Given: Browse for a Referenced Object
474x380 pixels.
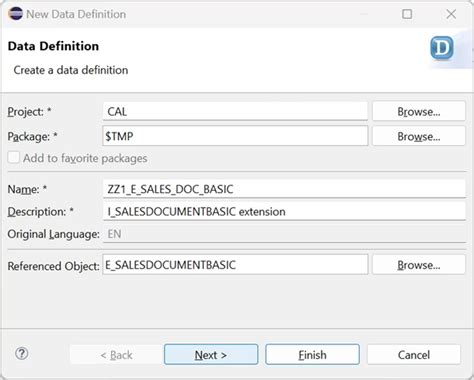Looking at the screenshot, I should tap(419, 265).
